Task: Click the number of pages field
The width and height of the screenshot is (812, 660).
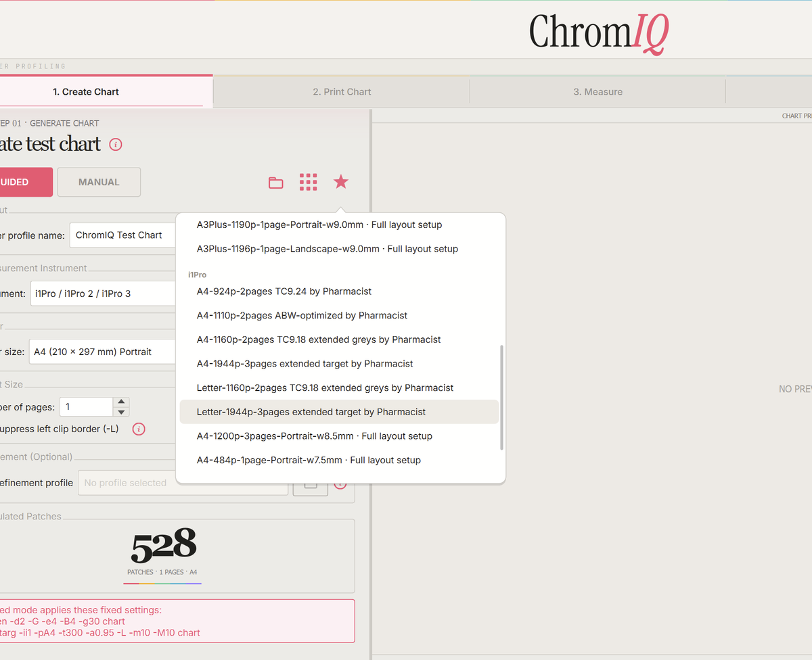Action: pyautogui.click(x=87, y=406)
